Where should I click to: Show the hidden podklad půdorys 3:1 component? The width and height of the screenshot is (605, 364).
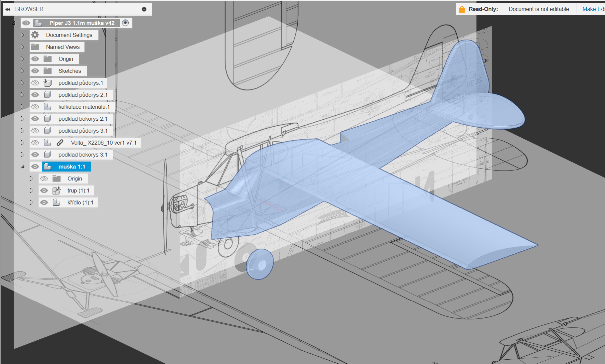click(x=35, y=131)
